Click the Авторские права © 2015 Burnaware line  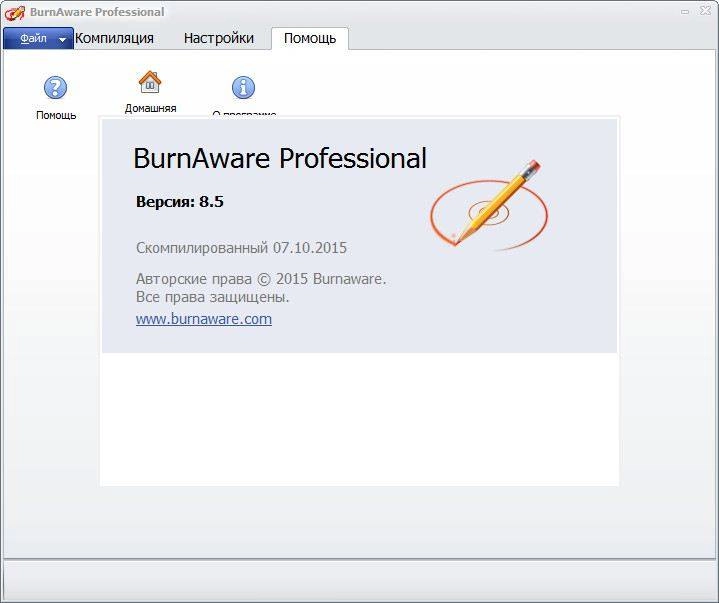[x=261, y=279]
